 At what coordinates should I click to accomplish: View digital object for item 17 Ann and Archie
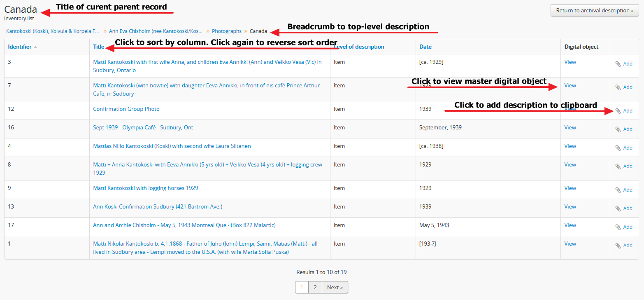[570, 225]
